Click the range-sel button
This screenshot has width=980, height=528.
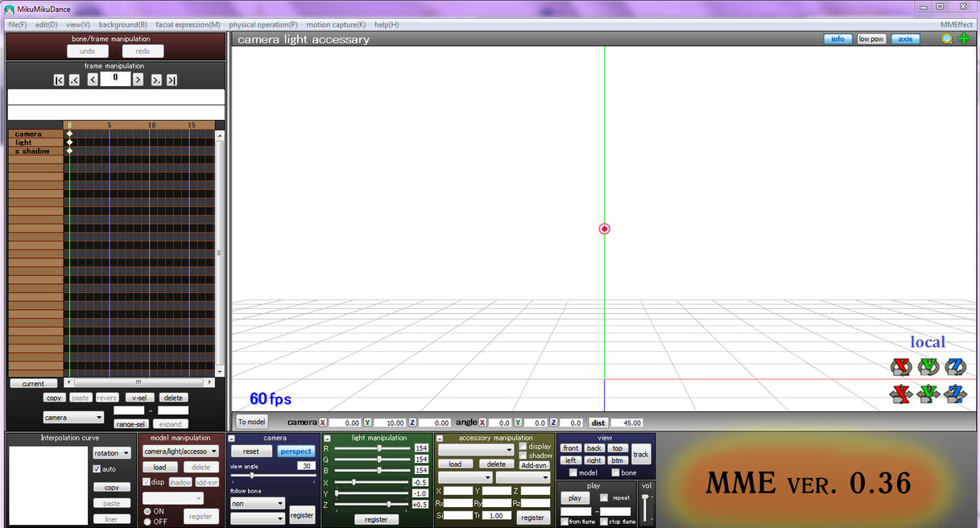click(x=130, y=424)
